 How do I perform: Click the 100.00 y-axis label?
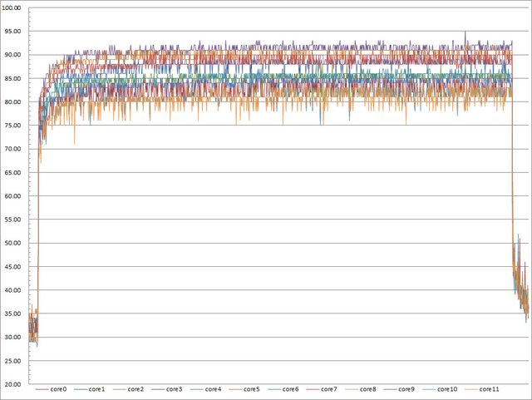coord(12,7)
